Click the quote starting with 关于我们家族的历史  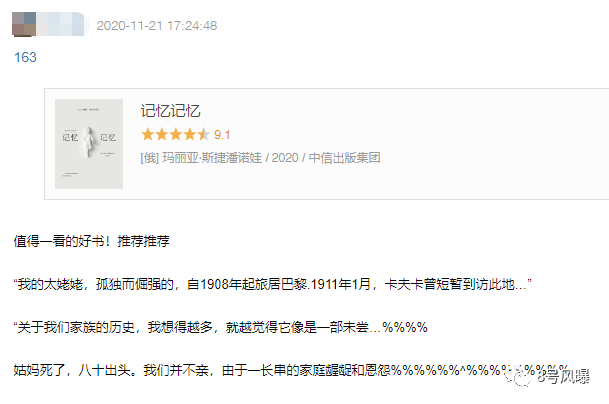pos(221,327)
